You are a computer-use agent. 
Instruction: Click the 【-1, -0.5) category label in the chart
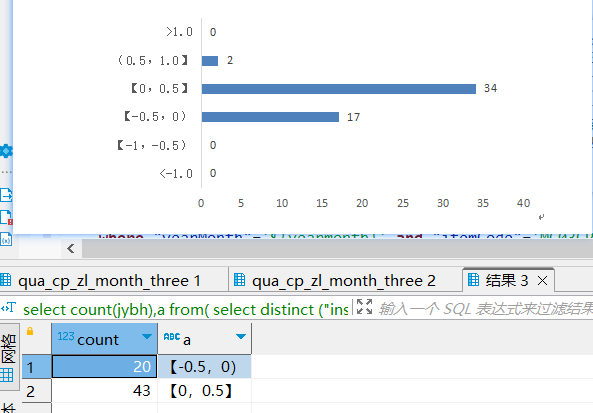pos(152,145)
